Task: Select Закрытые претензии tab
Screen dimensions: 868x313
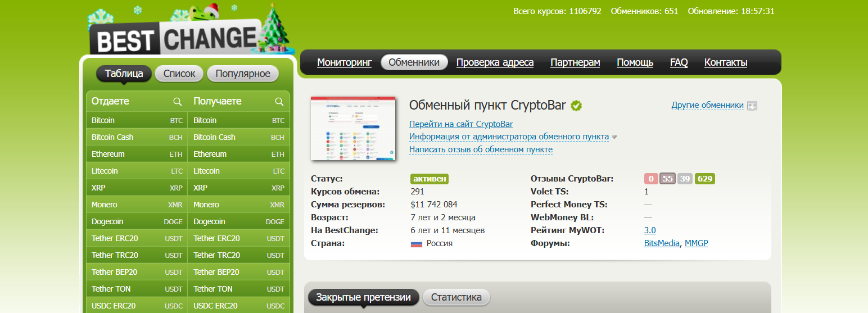Action: coord(363,297)
